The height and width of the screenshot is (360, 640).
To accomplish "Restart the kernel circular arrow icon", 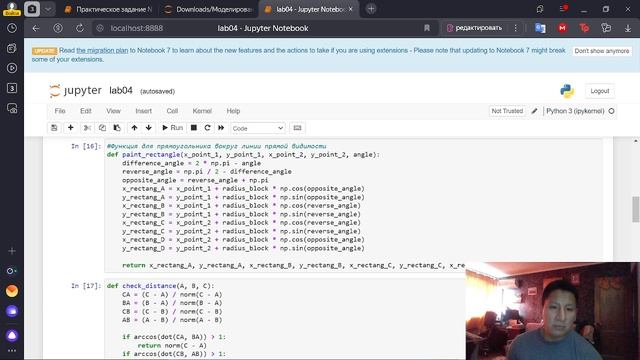I will click(207, 128).
